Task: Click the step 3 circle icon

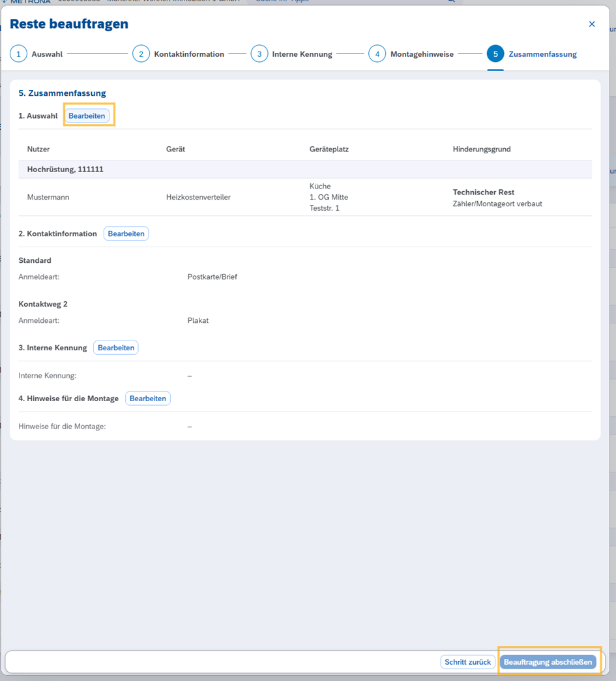Action: 259,54
